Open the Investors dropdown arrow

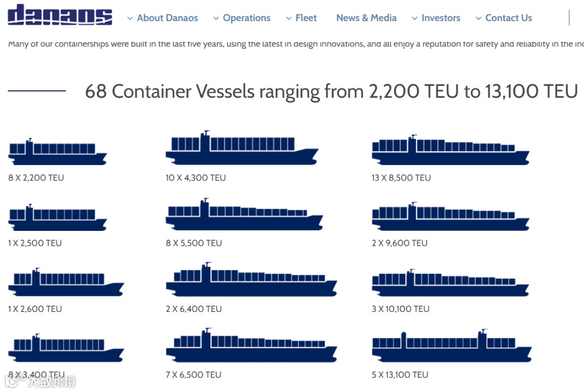tap(415, 18)
